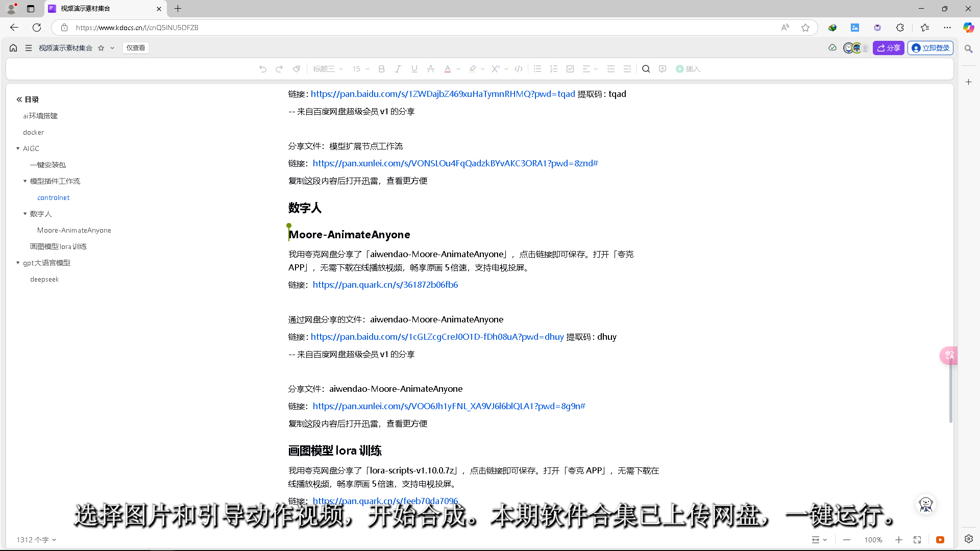
Task: Collapse the 目录 sidebar panel
Action: coord(19,99)
